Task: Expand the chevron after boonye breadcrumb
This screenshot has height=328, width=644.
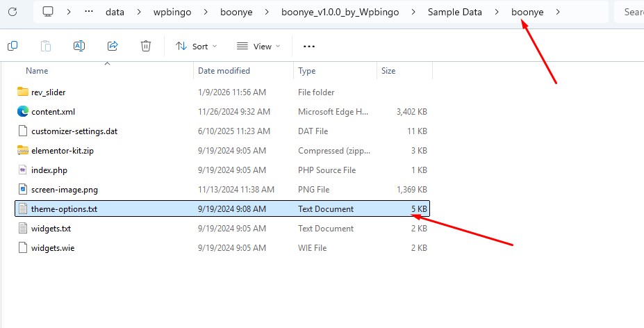Action: [x=558, y=12]
